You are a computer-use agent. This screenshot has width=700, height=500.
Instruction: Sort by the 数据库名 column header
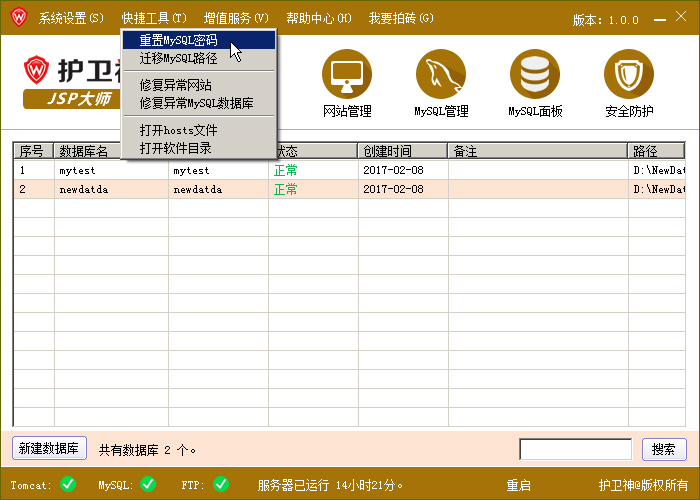(x=88, y=151)
